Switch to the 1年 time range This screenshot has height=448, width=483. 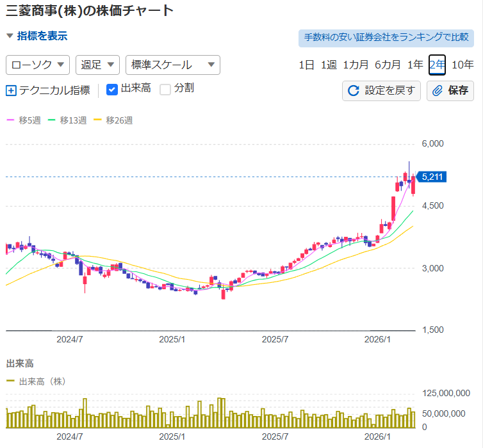(415, 65)
